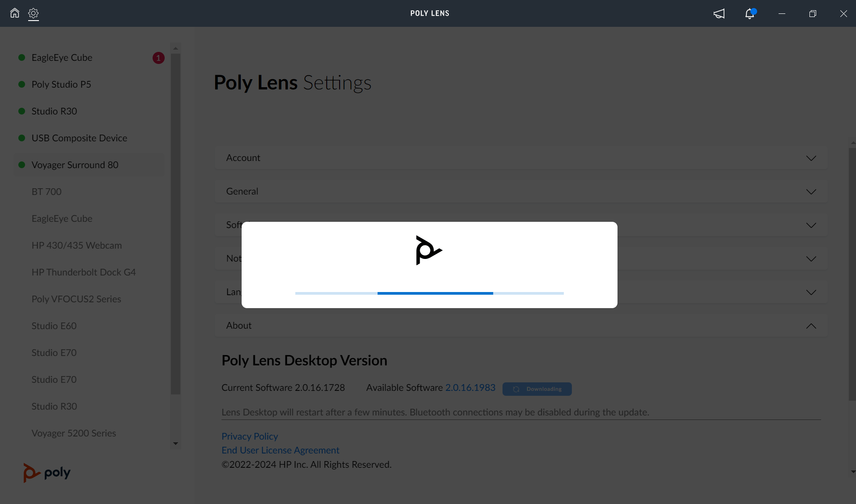Expand the General settings section
This screenshot has height=504, width=856.
pos(520,191)
